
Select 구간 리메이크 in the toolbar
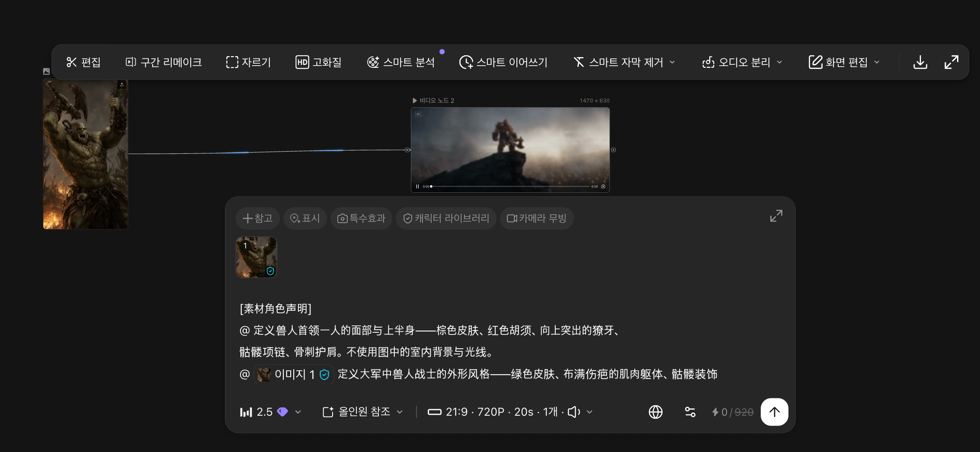pyautogui.click(x=163, y=62)
